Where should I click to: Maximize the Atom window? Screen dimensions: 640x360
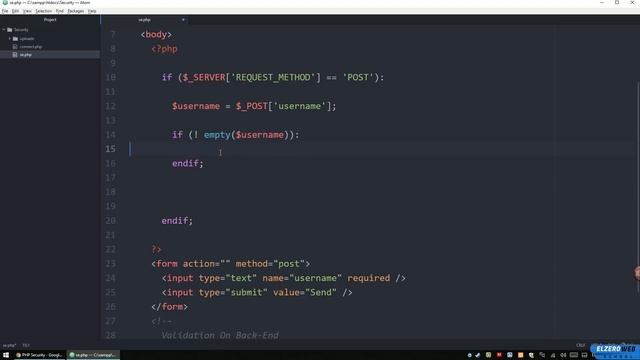[617, 2]
